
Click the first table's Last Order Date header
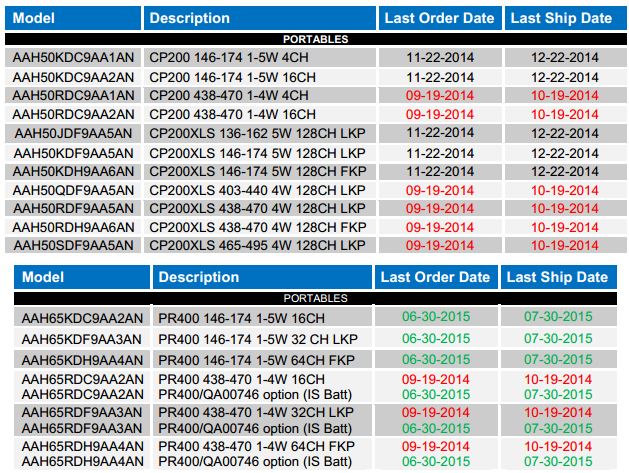coord(440,18)
